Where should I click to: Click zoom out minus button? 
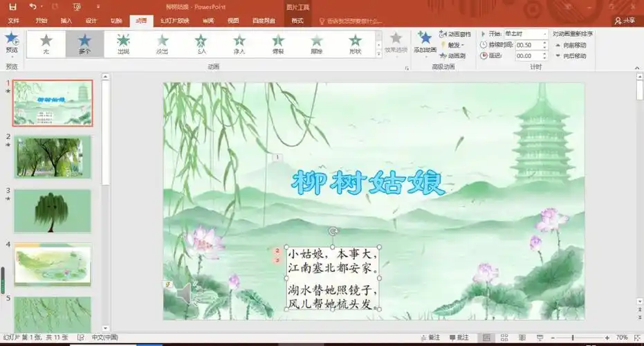(553, 338)
